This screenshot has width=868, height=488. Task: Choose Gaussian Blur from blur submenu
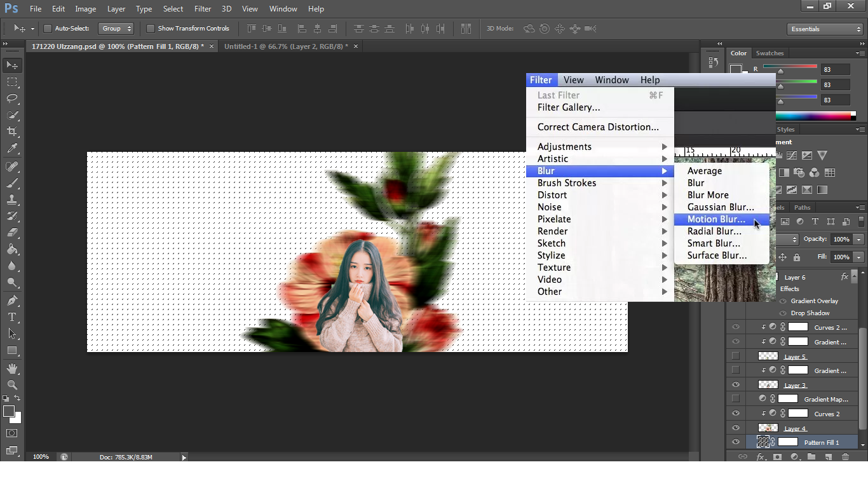pyautogui.click(x=721, y=207)
